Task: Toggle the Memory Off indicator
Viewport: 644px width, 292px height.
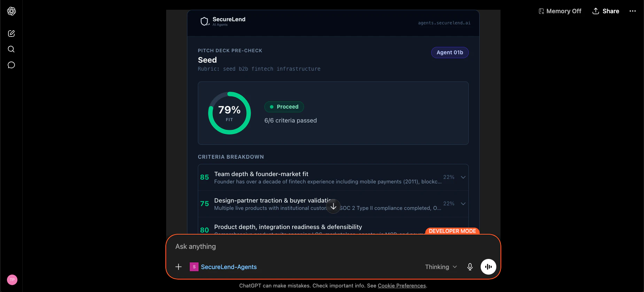Action: point(560,11)
